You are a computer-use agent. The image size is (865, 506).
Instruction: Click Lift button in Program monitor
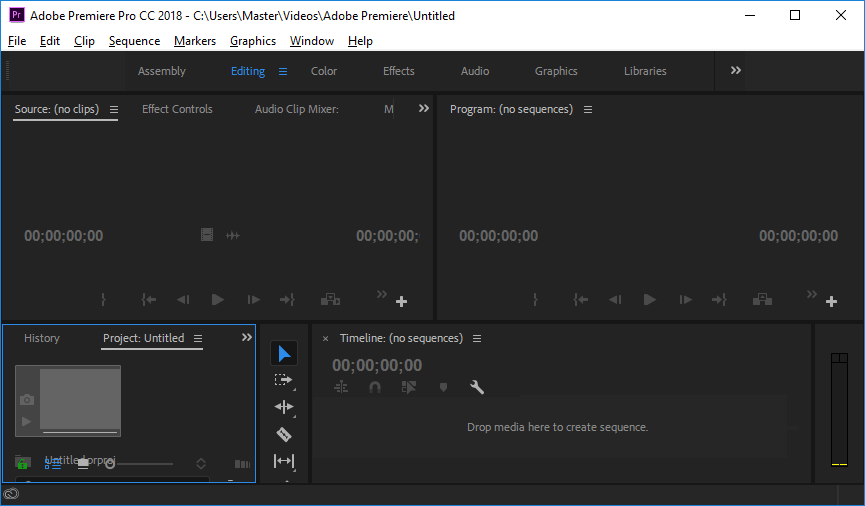762,300
